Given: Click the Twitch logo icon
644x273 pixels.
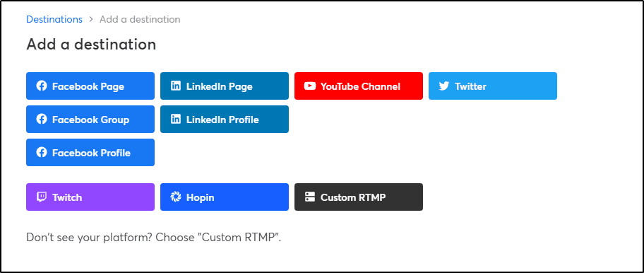Looking at the screenshot, I should pos(42,197).
